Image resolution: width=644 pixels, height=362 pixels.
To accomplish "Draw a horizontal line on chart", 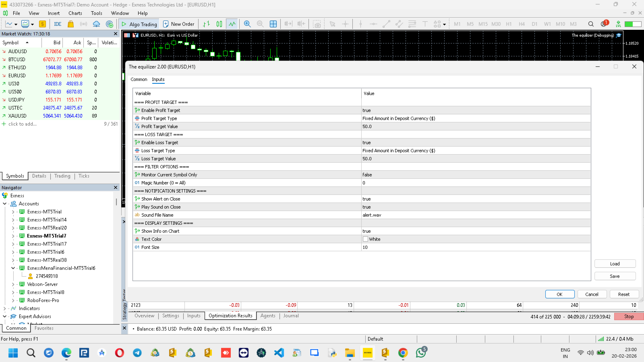I will [373, 24].
